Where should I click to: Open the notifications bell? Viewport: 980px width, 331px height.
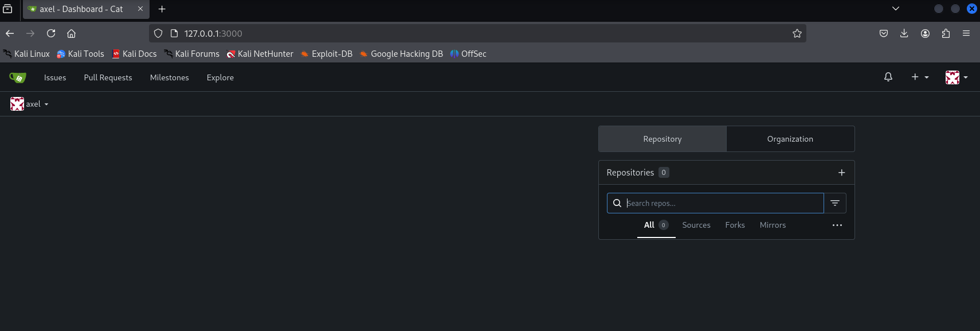pos(888,77)
